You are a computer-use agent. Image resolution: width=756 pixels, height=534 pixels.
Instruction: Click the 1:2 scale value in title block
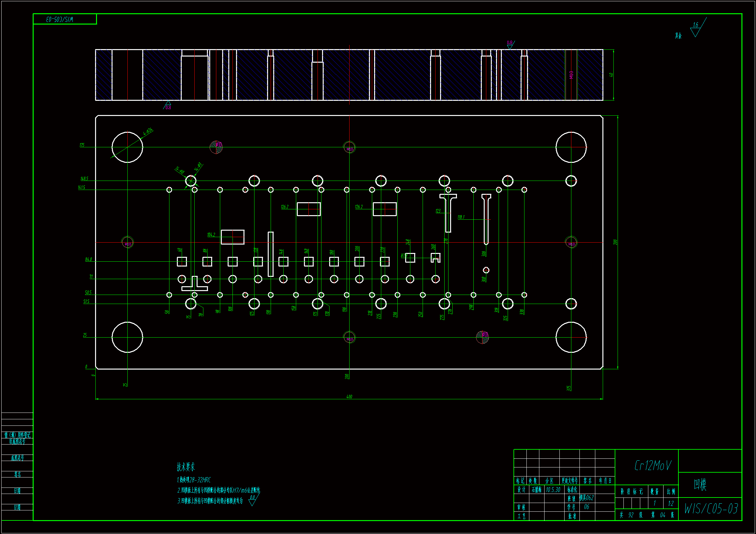pyautogui.click(x=671, y=503)
